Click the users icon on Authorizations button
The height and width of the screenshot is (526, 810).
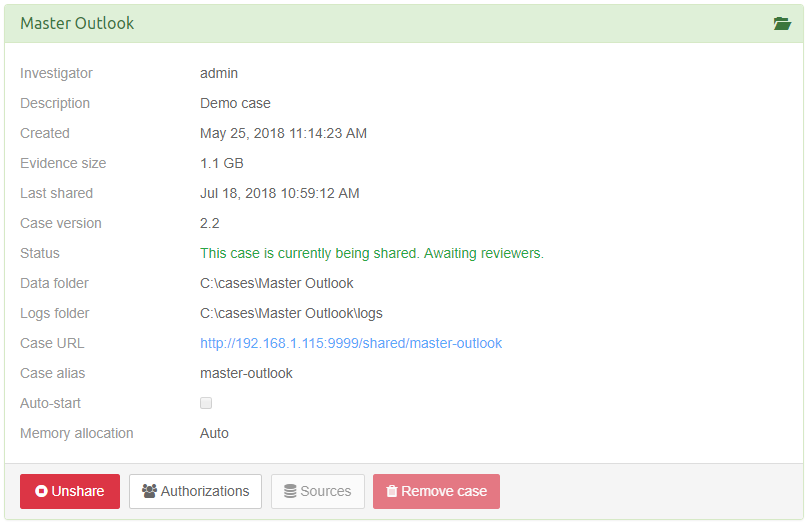[150, 491]
